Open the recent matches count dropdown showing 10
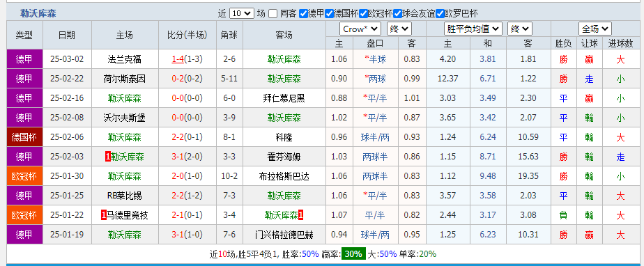 (x=242, y=13)
